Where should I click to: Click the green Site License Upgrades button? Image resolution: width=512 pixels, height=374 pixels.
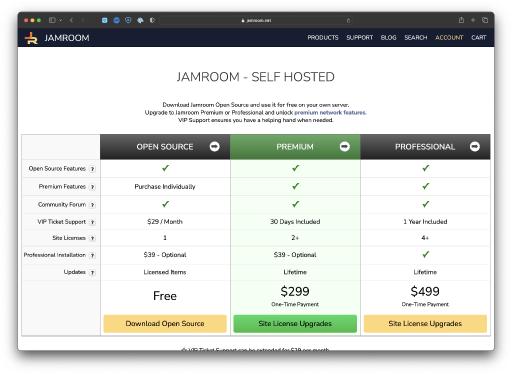pyautogui.click(x=295, y=324)
